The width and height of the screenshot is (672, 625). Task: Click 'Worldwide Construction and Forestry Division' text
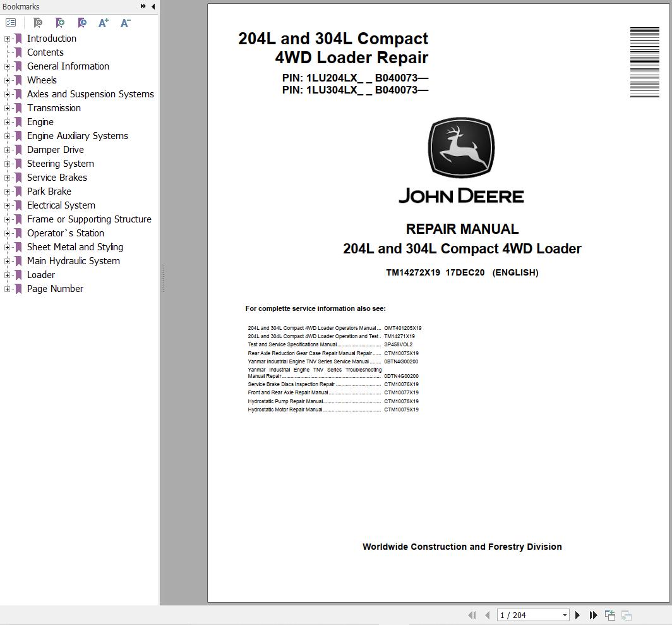tap(462, 547)
